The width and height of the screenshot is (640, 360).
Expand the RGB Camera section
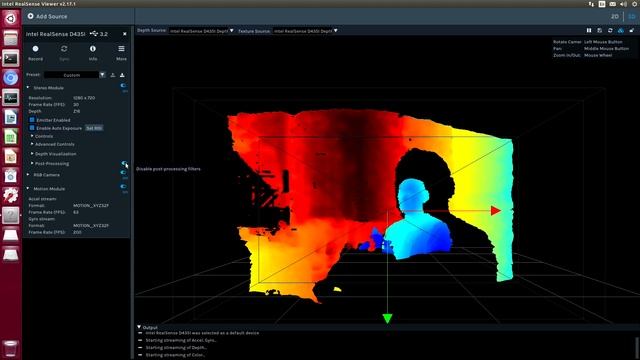click(28, 174)
